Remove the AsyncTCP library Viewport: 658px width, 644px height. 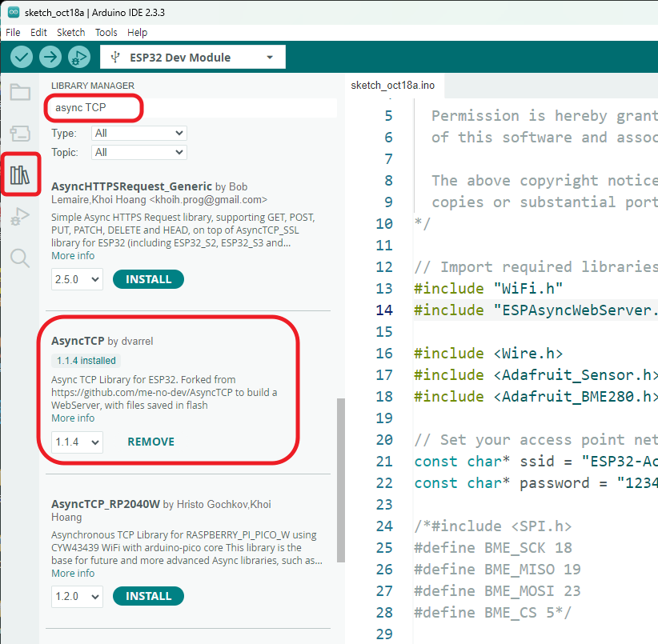point(151,442)
